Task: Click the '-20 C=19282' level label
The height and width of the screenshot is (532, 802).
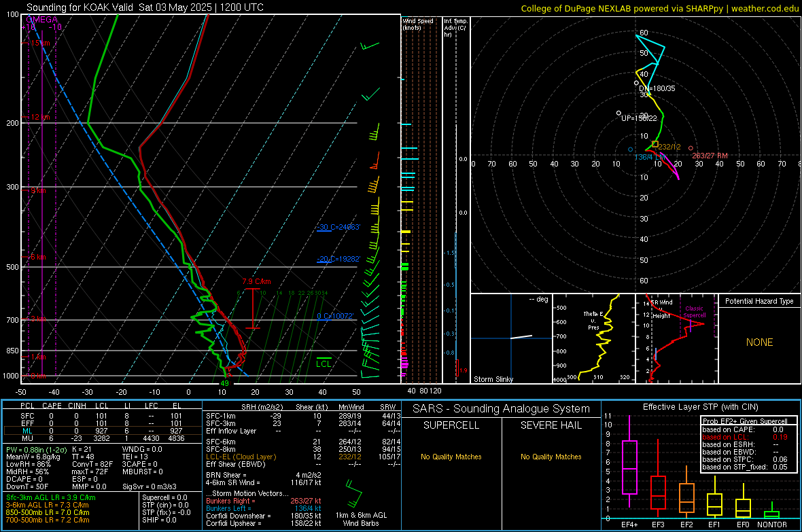Action: (338, 259)
